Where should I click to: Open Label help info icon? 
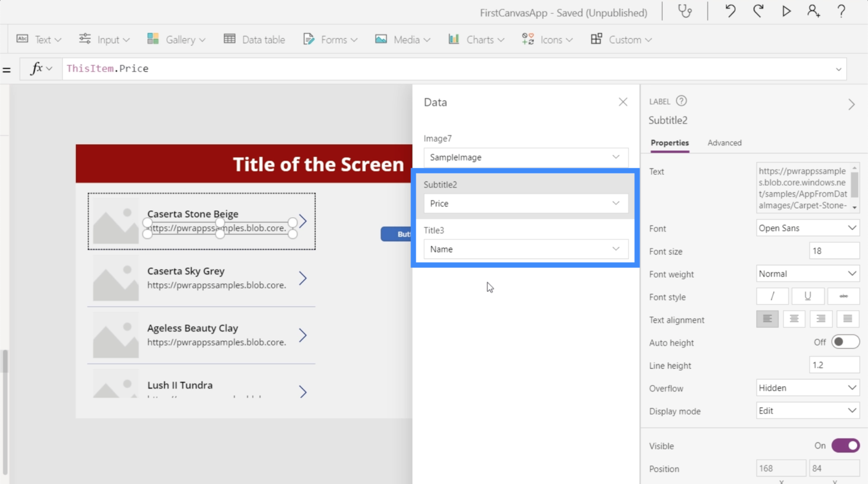[x=681, y=101]
